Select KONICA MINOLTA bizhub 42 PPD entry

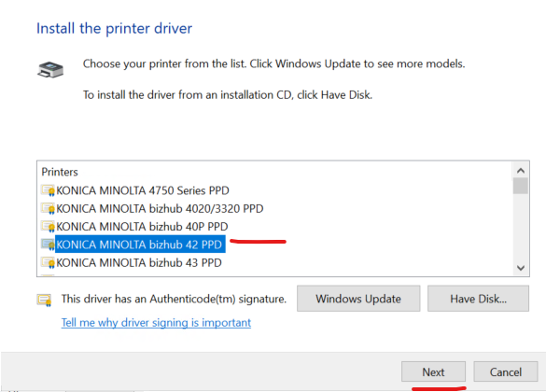click(140, 245)
